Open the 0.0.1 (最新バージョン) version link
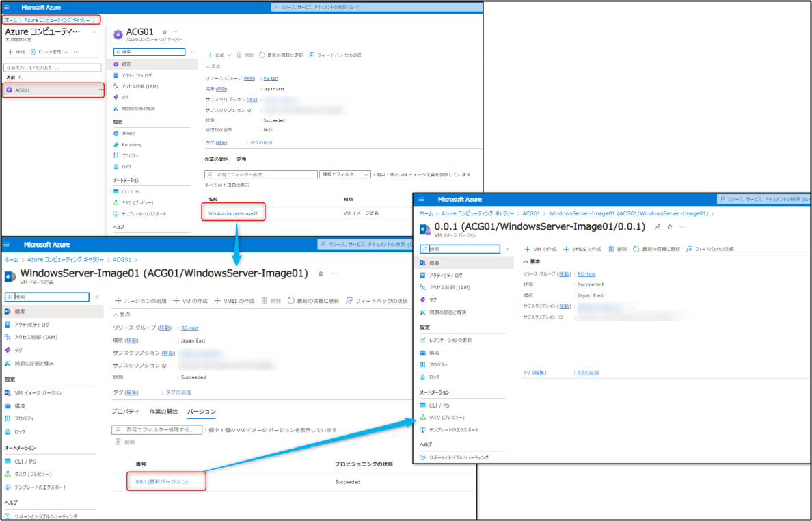The image size is (812, 521). click(162, 481)
